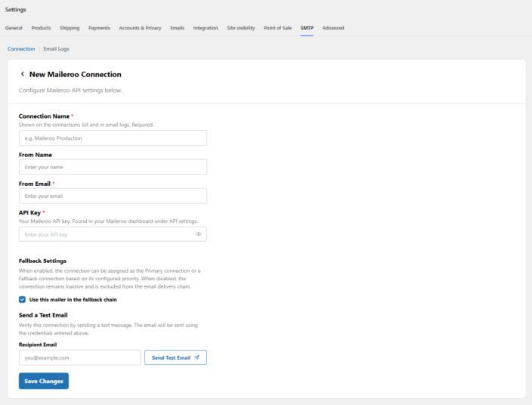Focus the Recipient Email input field
This screenshot has width=532, height=405.
(80, 357)
